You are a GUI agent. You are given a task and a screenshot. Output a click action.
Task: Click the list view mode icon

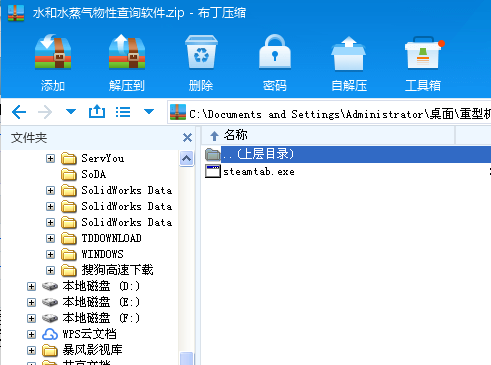point(123,112)
